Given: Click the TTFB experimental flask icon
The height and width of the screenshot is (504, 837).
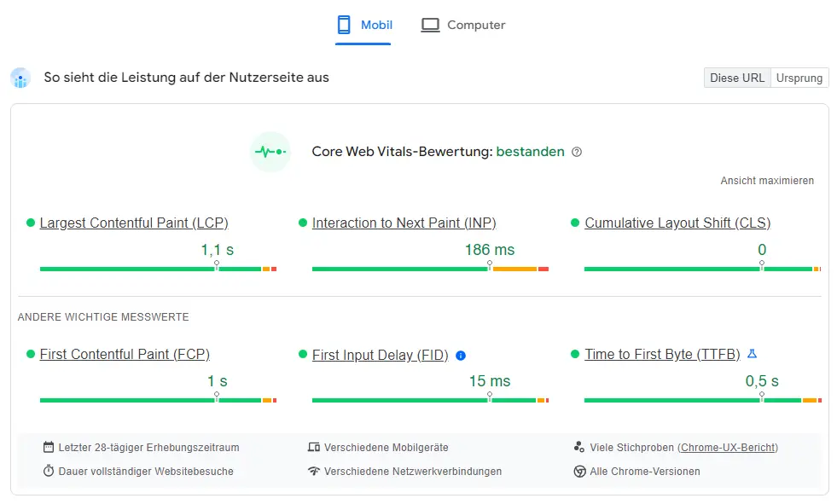Looking at the screenshot, I should [753, 354].
